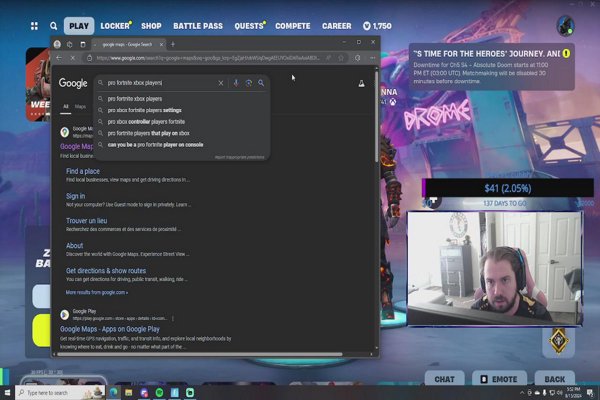This screenshot has height=400, width=600.
Task: Click the Fortnite search magnifier icon
Action: [54, 26]
